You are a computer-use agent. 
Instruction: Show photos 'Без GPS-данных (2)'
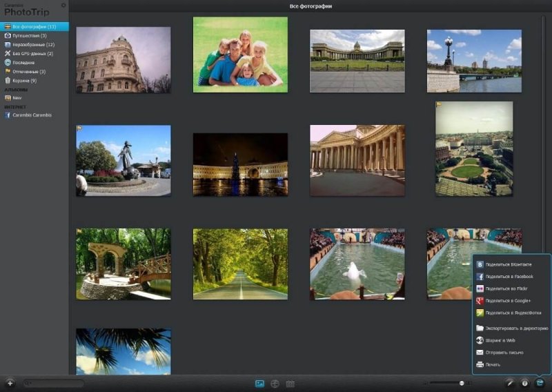pos(34,54)
